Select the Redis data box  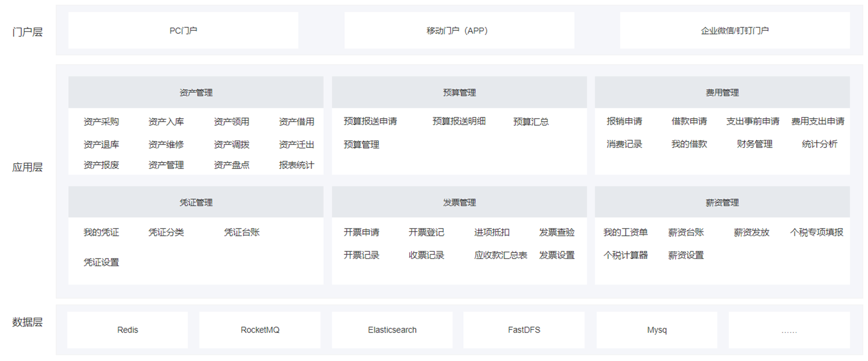(x=127, y=330)
